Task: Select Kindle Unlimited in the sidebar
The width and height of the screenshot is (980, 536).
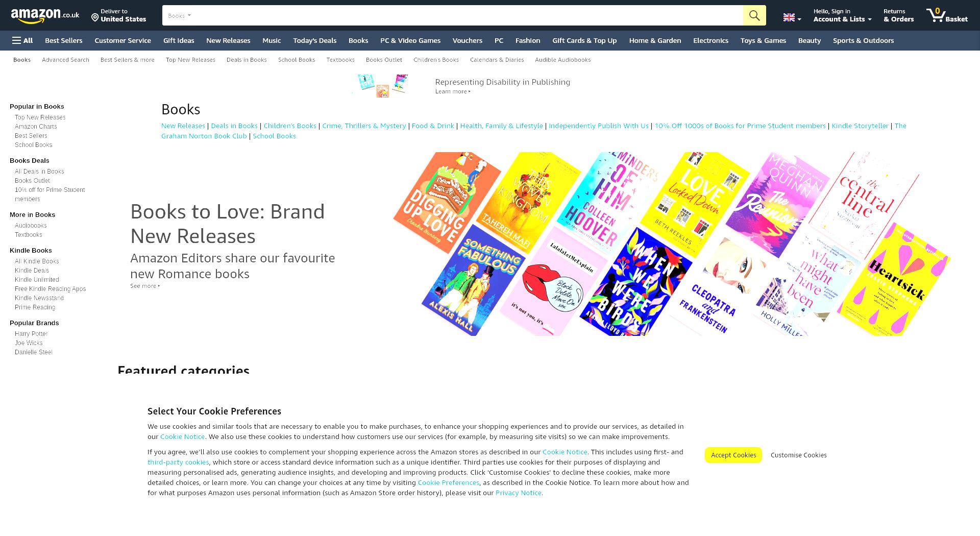Action: point(37,280)
